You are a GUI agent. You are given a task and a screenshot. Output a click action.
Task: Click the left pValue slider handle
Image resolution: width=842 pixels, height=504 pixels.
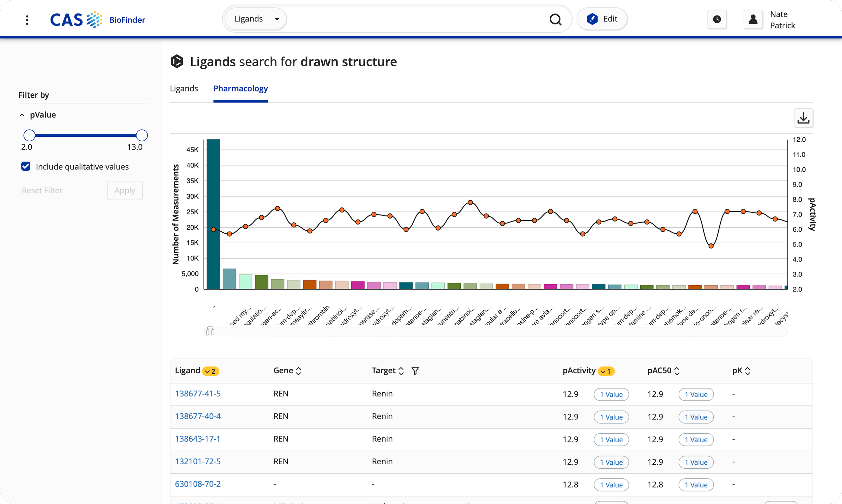point(29,135)
